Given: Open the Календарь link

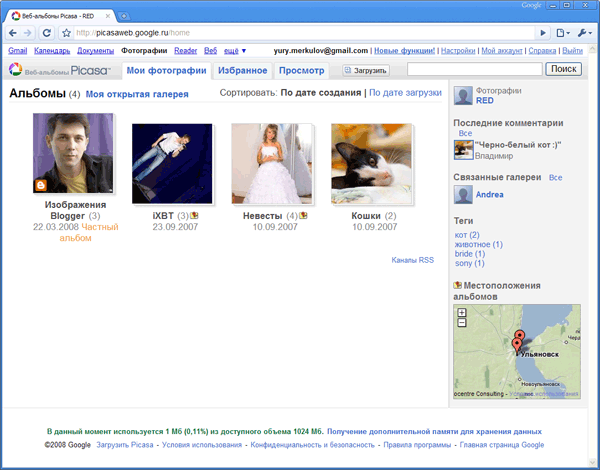Looking at the screenshot, I should tap(52, 51).
